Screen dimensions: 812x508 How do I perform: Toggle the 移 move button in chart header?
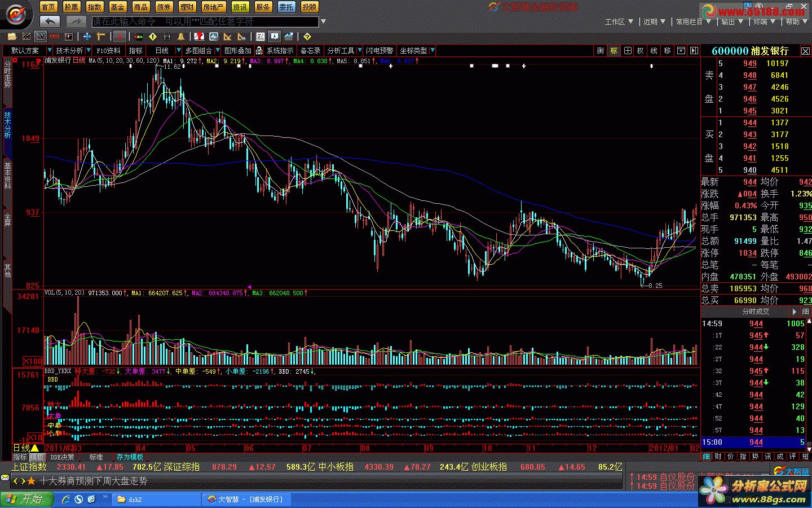667,51
